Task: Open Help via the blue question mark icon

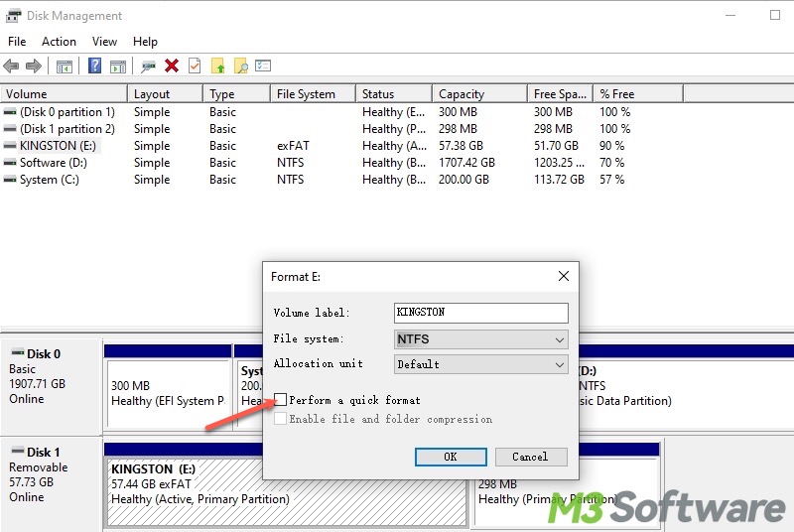Action: coord(94,66)
